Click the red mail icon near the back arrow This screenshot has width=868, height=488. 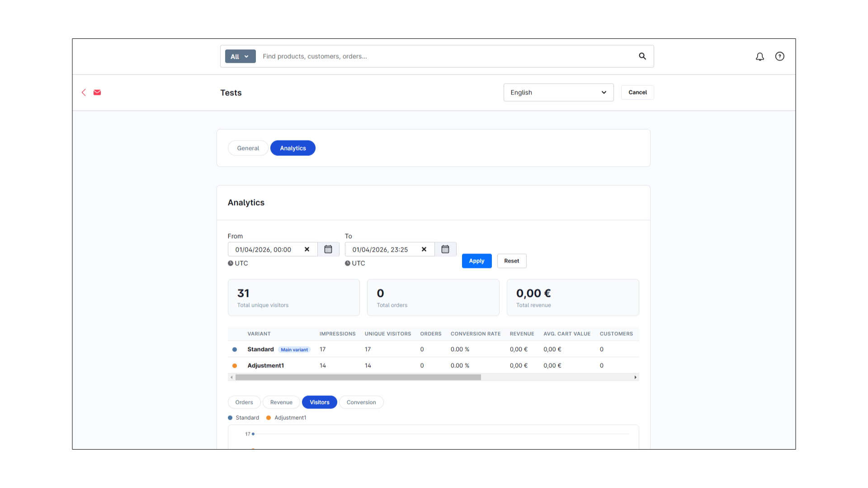click(97, 92)
